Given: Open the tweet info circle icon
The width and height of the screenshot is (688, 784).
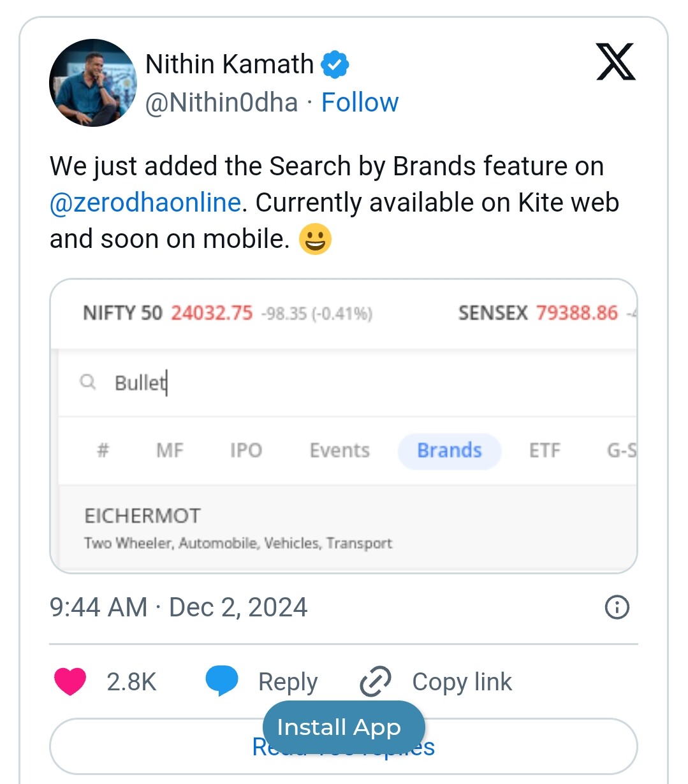Looking at the screenshot, I should (x=617, y=607).
